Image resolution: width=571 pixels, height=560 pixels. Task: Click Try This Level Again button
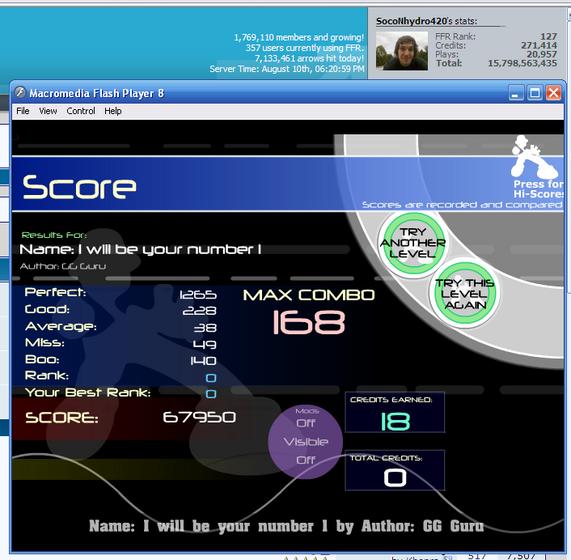[464, 293]
